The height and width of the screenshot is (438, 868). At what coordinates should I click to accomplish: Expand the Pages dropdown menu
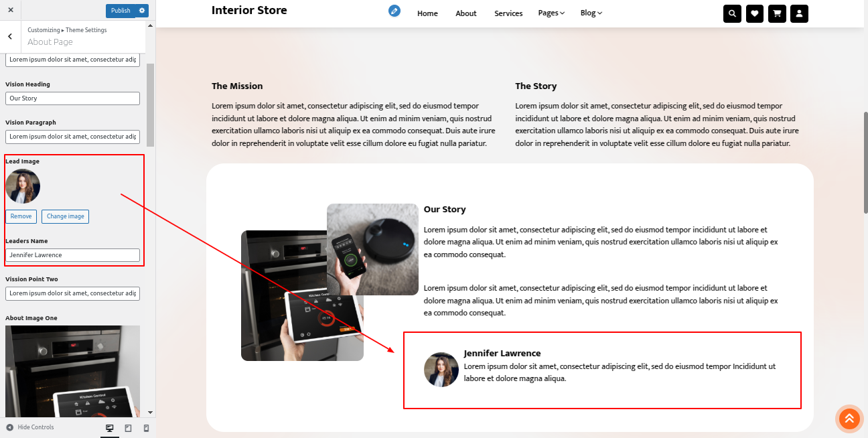click(551, 13)
